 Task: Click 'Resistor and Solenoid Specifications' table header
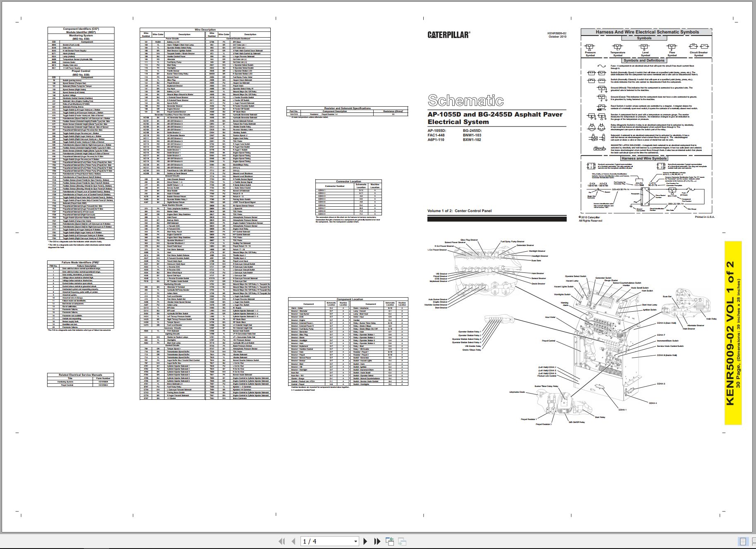tap(347, 108)
